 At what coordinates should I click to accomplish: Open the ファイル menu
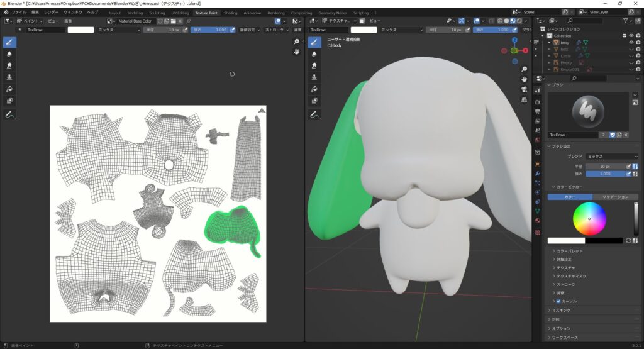tap(19, 13)
